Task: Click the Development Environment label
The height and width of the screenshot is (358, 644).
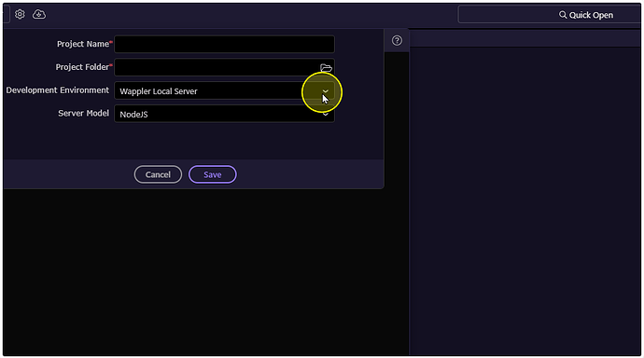Action: pos(58,90)
